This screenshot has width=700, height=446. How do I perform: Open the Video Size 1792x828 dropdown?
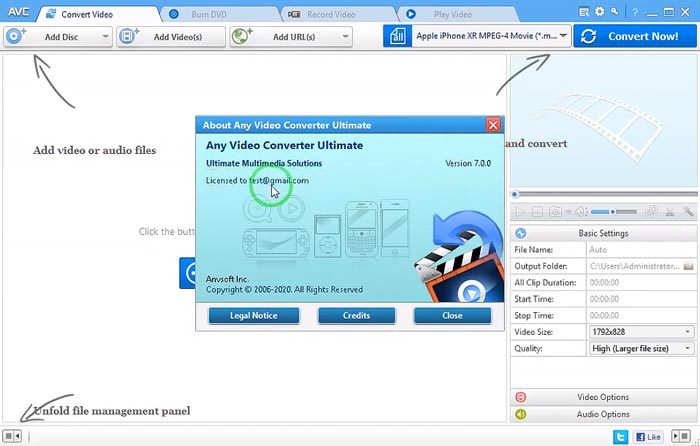[642, 332]
